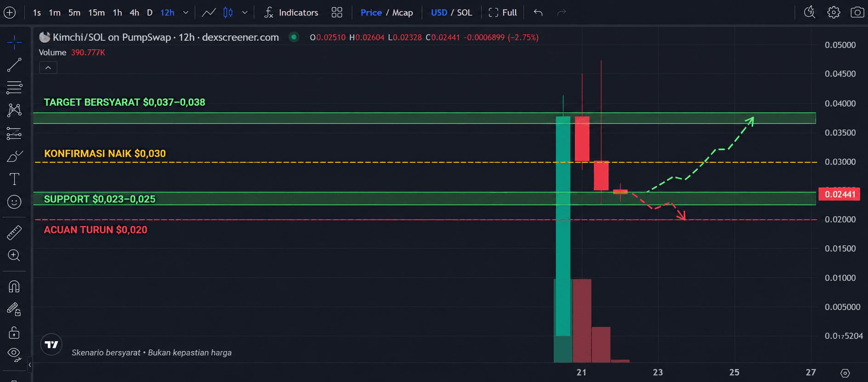Select the crosshair cursor tool
Image resolution: width=868 pixels, height=382 pixels.
point(14,42)
